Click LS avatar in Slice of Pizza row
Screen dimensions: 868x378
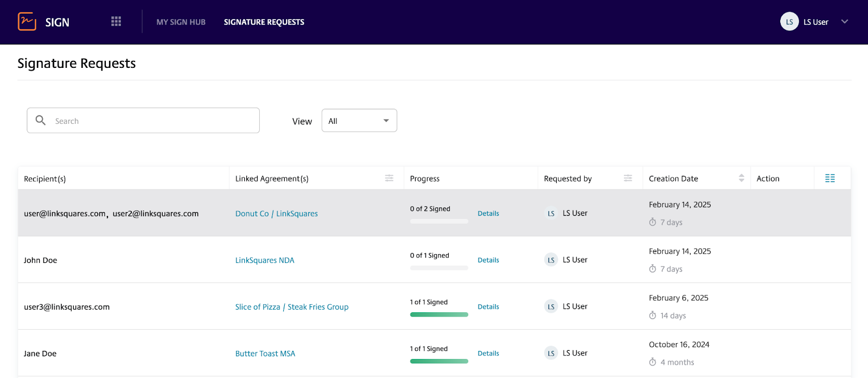pyautogui.click(x=551, y=307)
